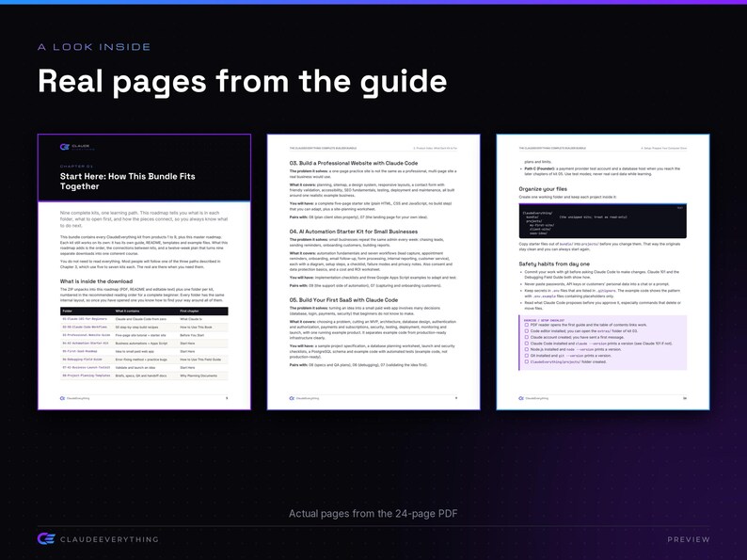Screen dimensions: 747x560
Task: Click the 'Real pages from the guide' heading
Action: tap(242, 82)
